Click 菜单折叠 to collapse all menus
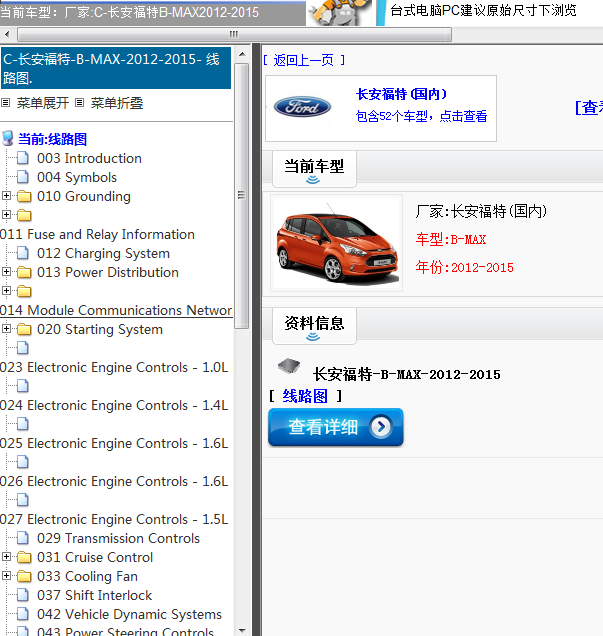This screenshot has width=603, height=636. (117, 103)
